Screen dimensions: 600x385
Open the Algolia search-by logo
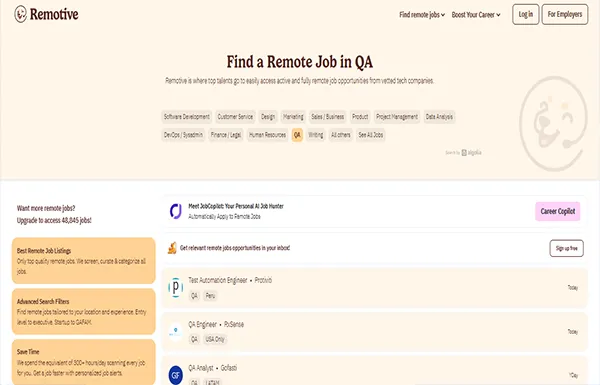(471, 152)
